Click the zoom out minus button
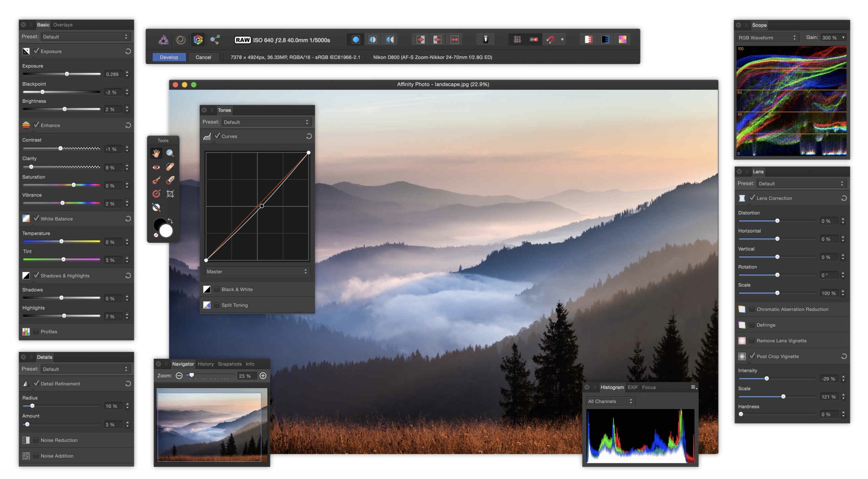Image resolution: width=868 pixels, height=479 pixels. (x=179, y=376)
